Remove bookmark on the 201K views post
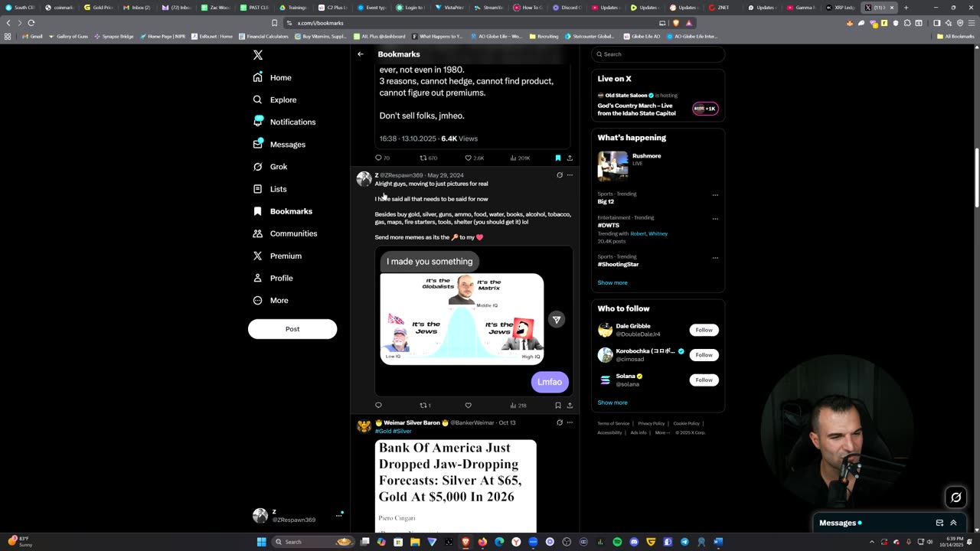Screen dimensions: 980x551 [557, 158]
